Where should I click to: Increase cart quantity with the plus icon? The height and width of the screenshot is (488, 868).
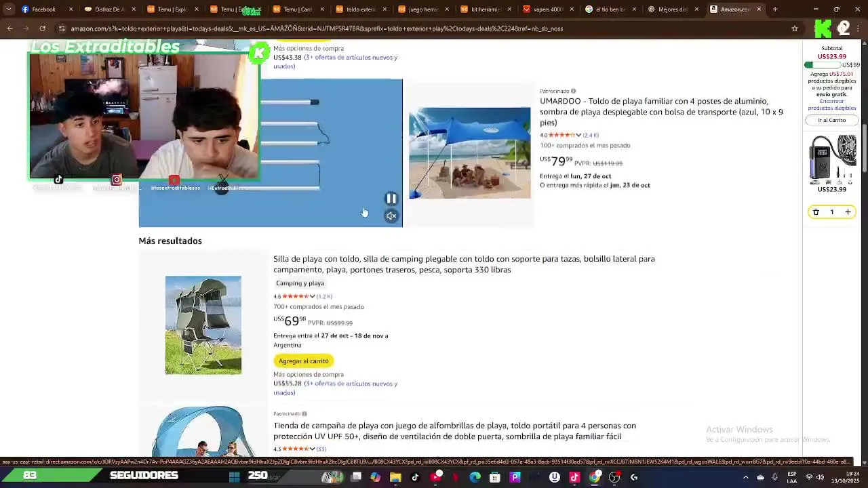coord(848,212)
